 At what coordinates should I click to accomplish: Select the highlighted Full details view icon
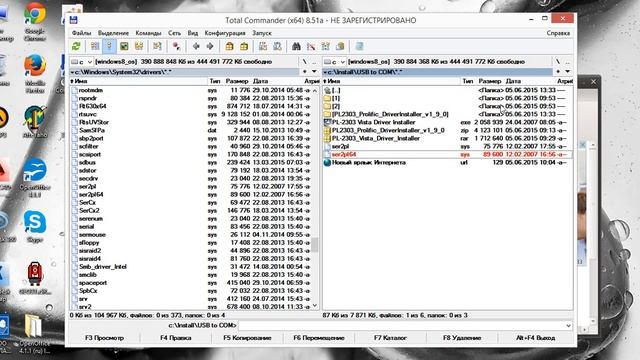[x=109, y=46]
